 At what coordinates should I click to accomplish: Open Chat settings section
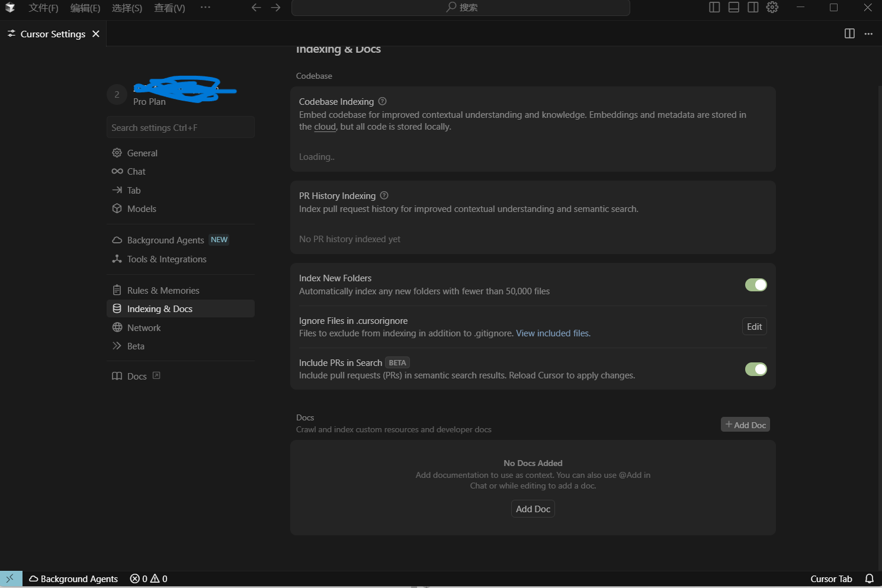(181, 171)
